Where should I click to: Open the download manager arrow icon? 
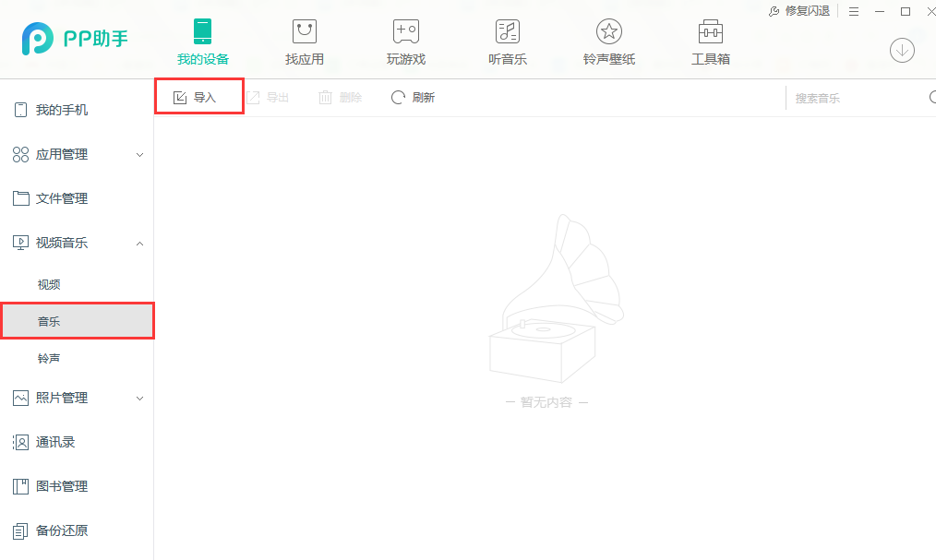point(902,51)
